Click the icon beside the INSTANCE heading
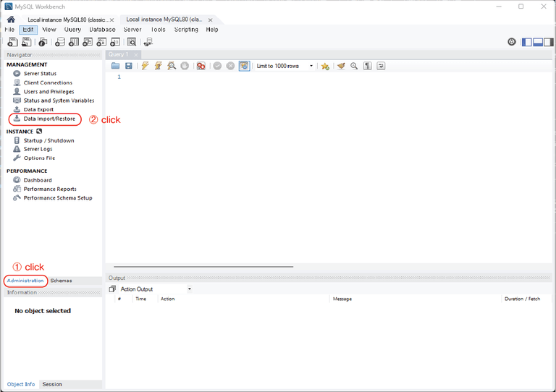The width and height of the screenshot is (556, 392). (39, 132)
